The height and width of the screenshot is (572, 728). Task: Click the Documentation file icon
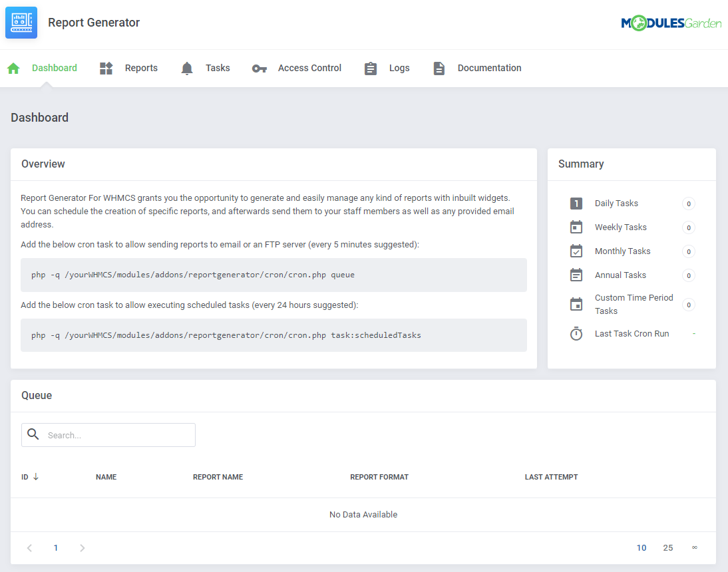[439, 69]
